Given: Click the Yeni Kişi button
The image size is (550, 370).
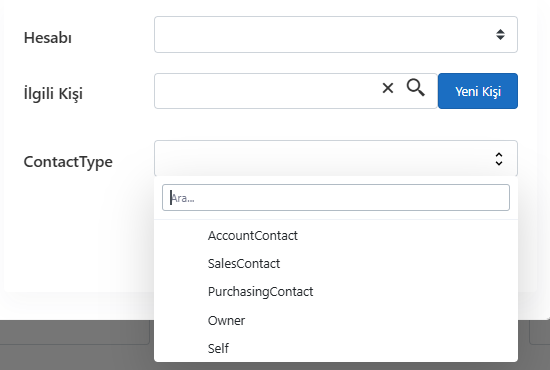Looking at the screenshot, I should [x=478, y=91].
